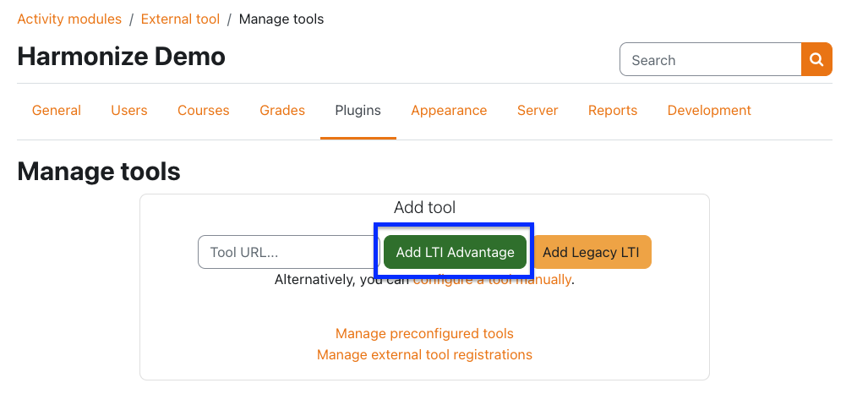Click the search magnifier icon button

pyautogui.click(x=816, y=60)
